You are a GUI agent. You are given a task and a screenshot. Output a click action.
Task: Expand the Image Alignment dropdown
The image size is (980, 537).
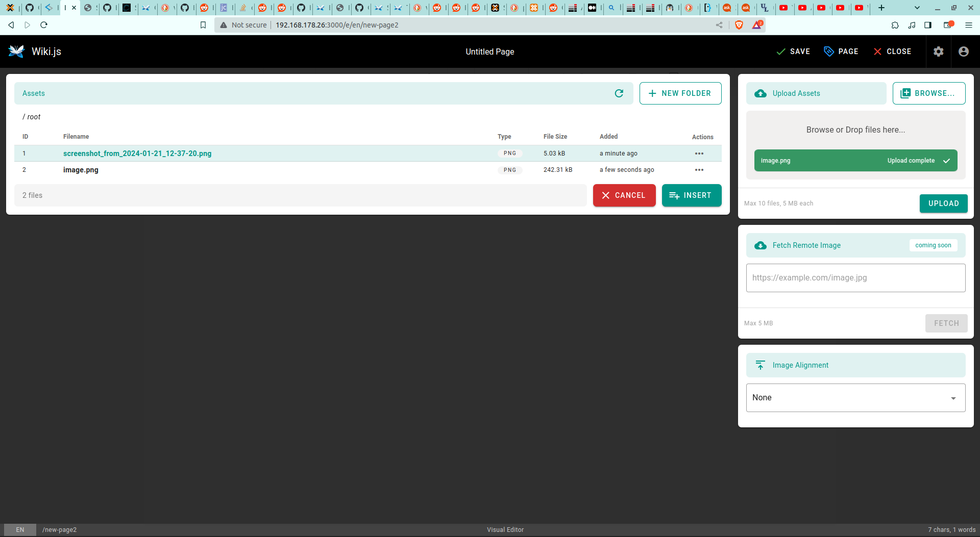[x=855, y=398]
